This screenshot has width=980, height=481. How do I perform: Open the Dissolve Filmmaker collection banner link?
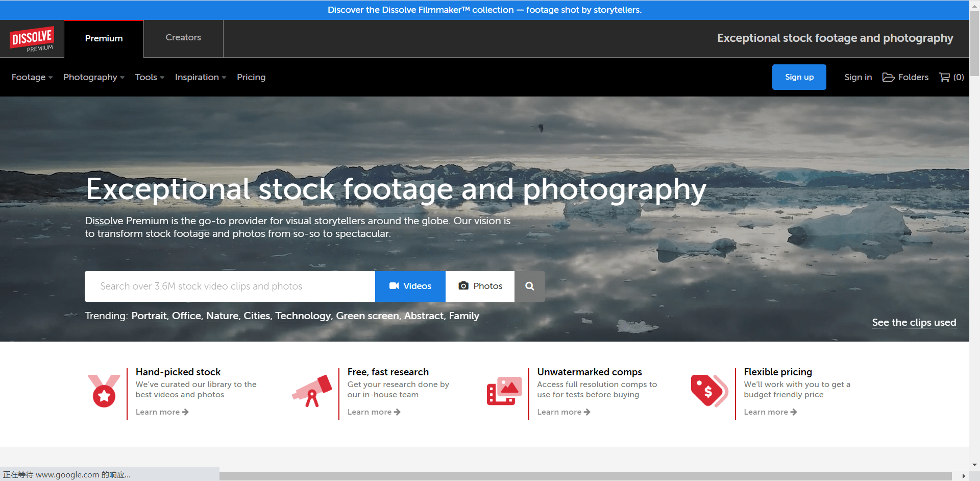click(448, 10)
